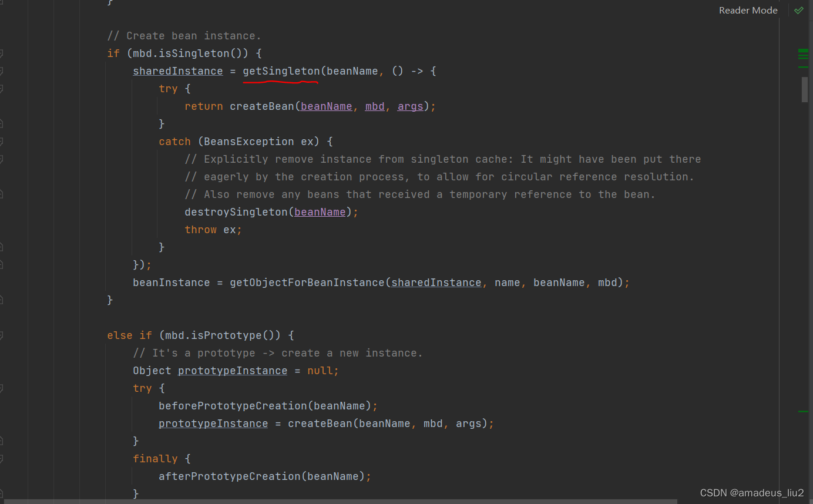Click the beforePrototypeCreation method call
Screen dimensions: 813x504
point(233,406)
